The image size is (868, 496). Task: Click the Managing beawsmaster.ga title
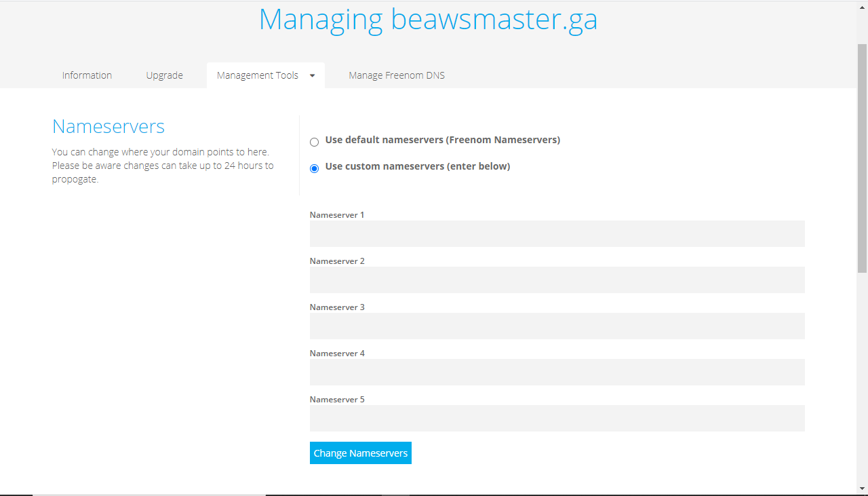coord(428,19)
